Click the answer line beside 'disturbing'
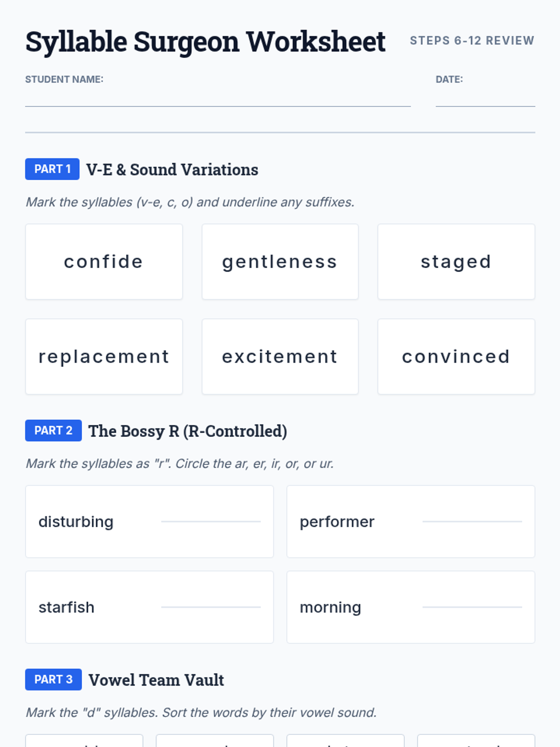Image resolution: width=560 pixels, height=747 pixels. [211, 521]
